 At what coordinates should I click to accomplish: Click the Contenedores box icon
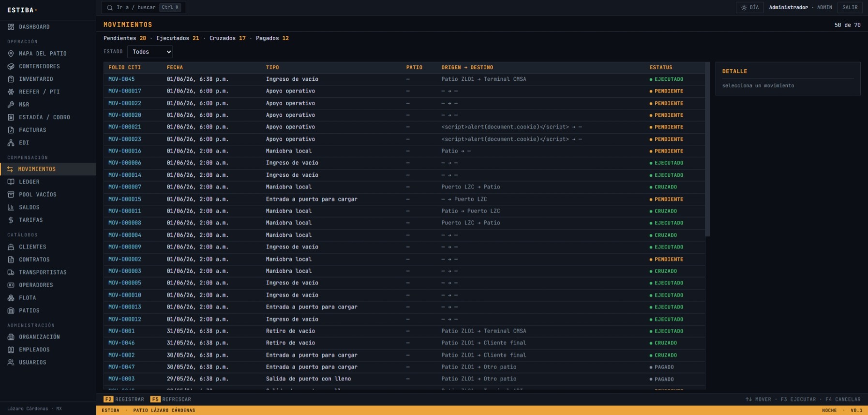11,66
